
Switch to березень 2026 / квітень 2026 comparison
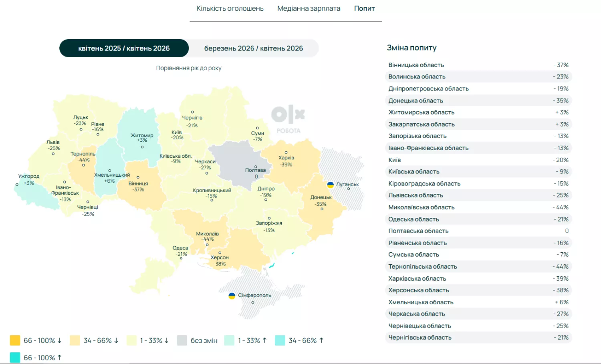tap(254, 48)
